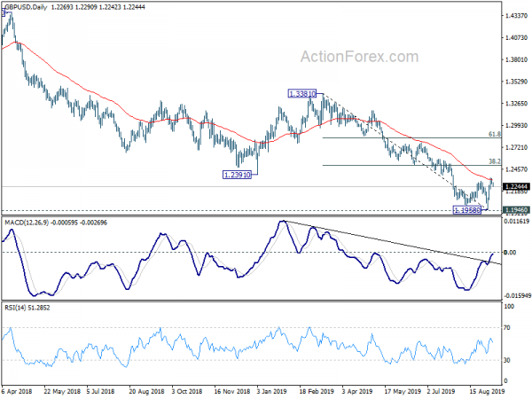532x399 pixels.
Task: Click the 2 Jul 2019 date label
Action: point(442,391)
